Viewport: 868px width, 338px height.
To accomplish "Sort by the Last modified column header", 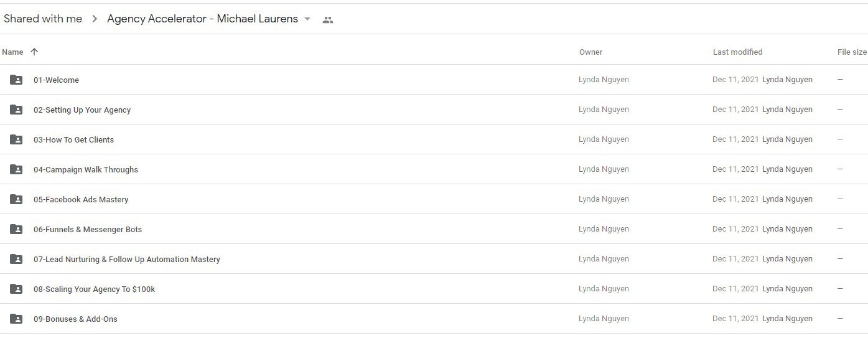I will click(737, 52).
